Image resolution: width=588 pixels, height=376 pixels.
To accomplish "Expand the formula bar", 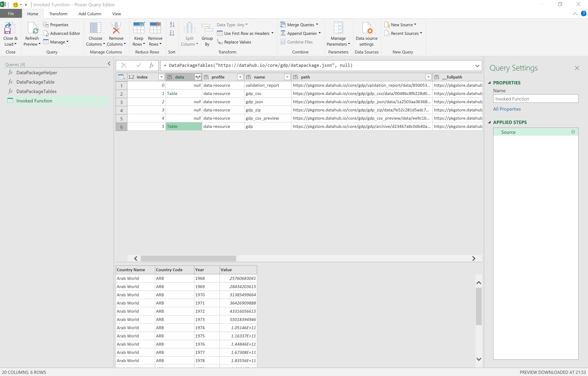I will click(477, 66).
